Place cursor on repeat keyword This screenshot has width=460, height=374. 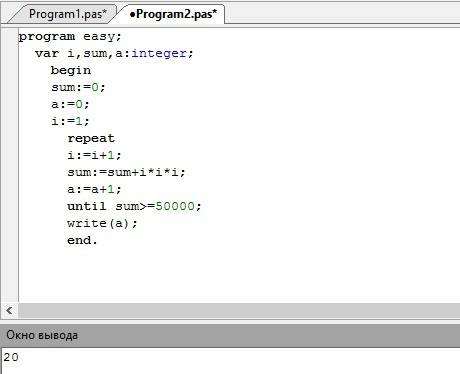(91, 138)
